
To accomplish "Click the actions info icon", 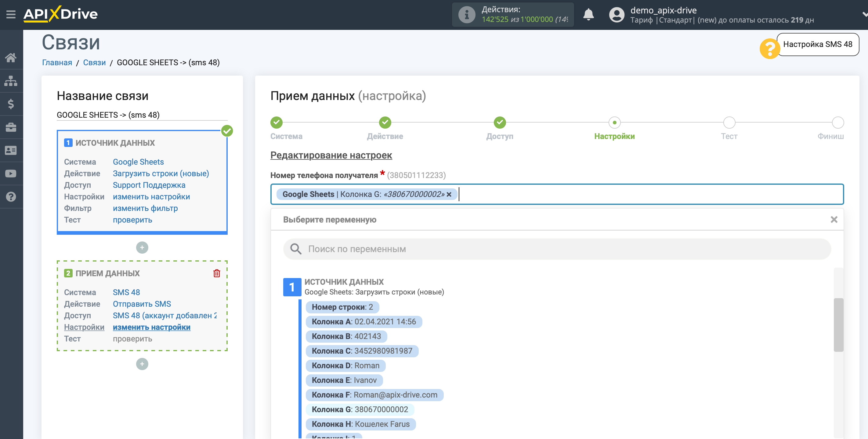I will click(x=467, y=14).
